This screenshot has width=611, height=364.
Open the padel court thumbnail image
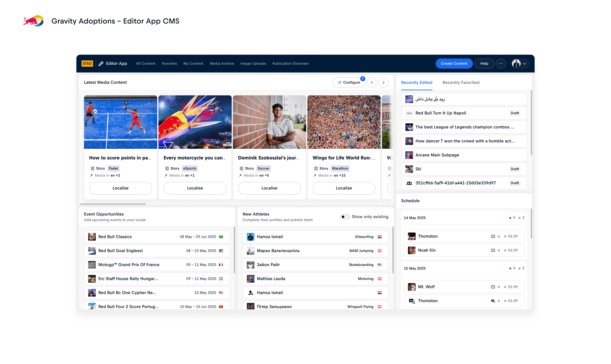[x=121, y=122]
